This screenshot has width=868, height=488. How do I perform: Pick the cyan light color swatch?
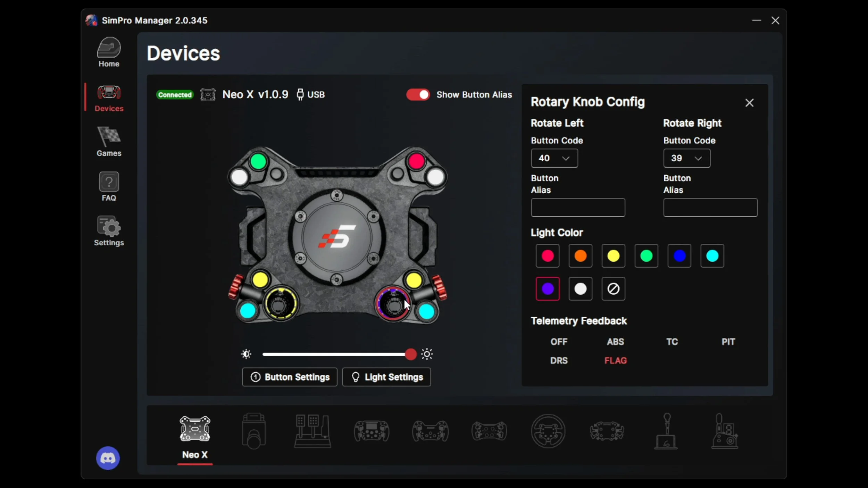coord(712,256)
